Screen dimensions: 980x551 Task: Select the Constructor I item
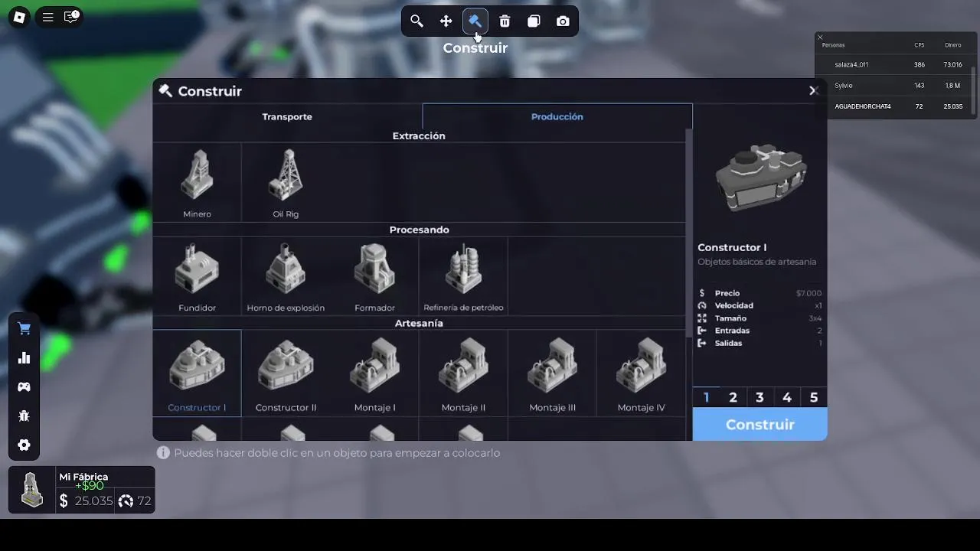tap(197, 373)
